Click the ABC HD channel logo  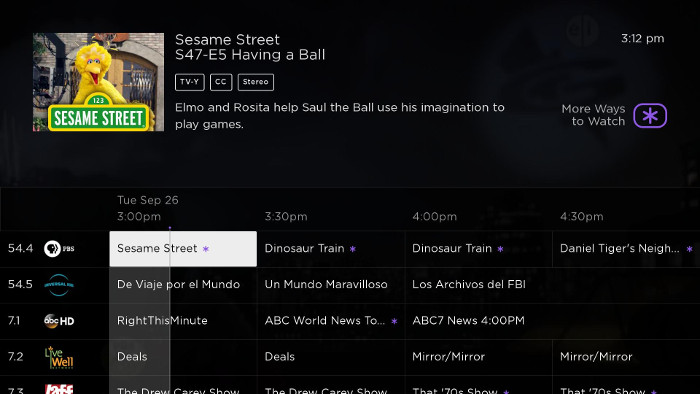click(59, 320)
